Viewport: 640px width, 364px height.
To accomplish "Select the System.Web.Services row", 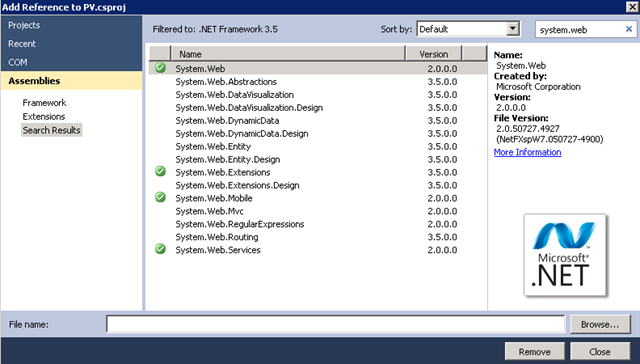I will [318, 250].
